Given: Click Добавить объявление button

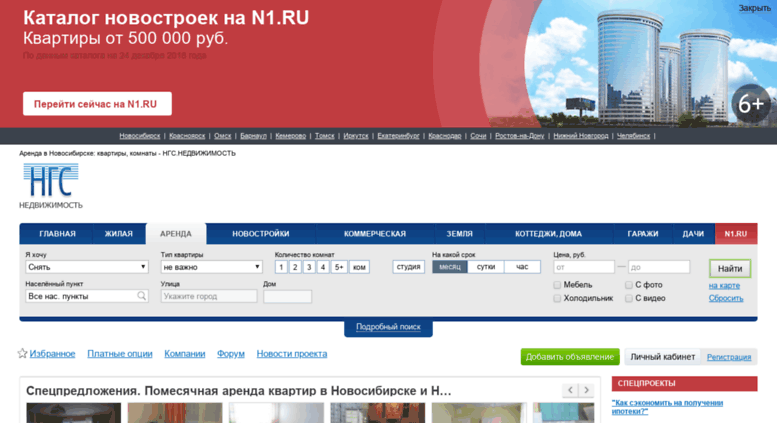Looking at the screenshot, I should [570, 357].
